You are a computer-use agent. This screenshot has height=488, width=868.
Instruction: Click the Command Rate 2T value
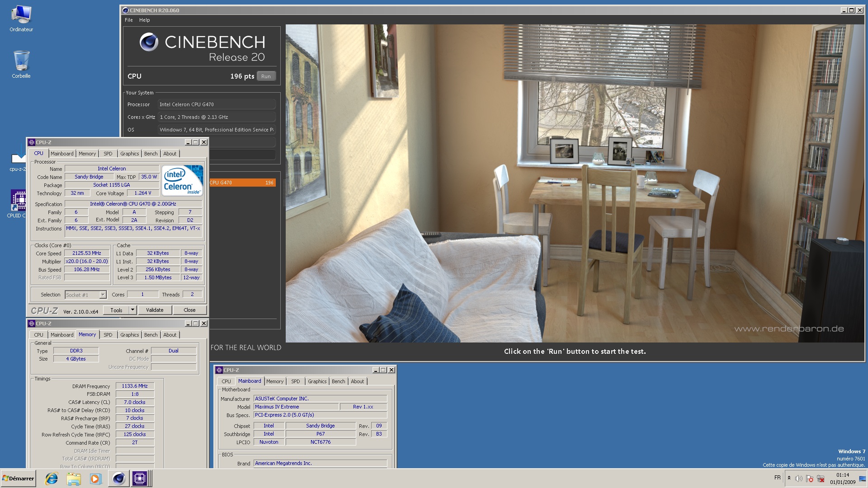135,442
